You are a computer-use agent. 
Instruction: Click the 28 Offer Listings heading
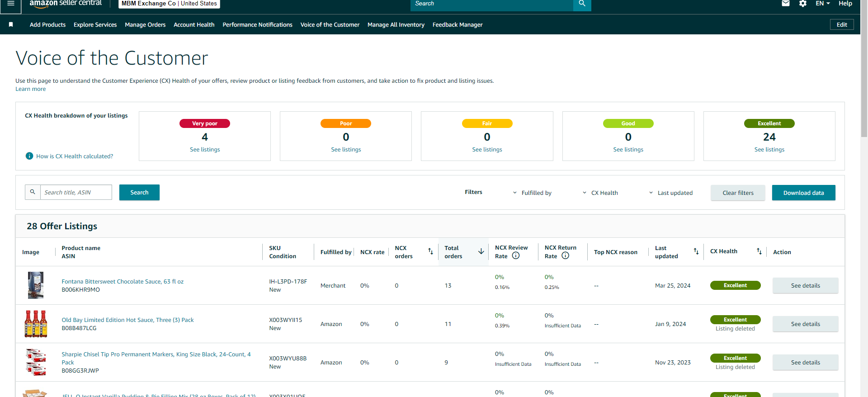tap(62, 226)
